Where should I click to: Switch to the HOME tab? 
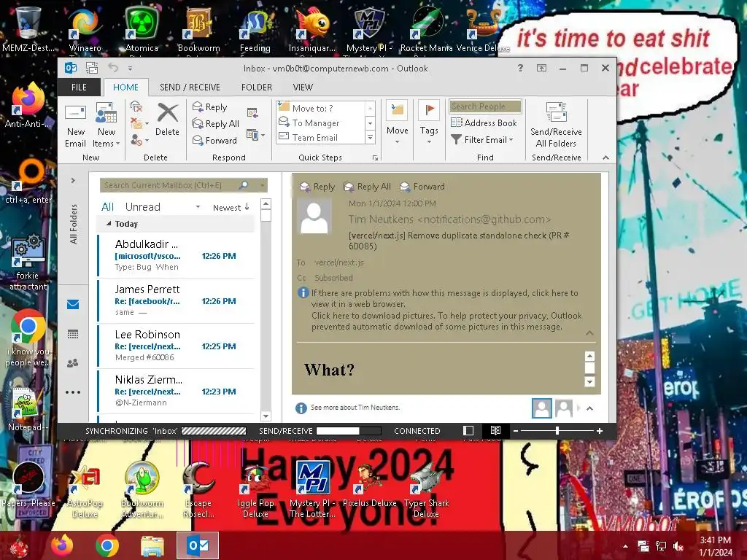click(125, 87)
